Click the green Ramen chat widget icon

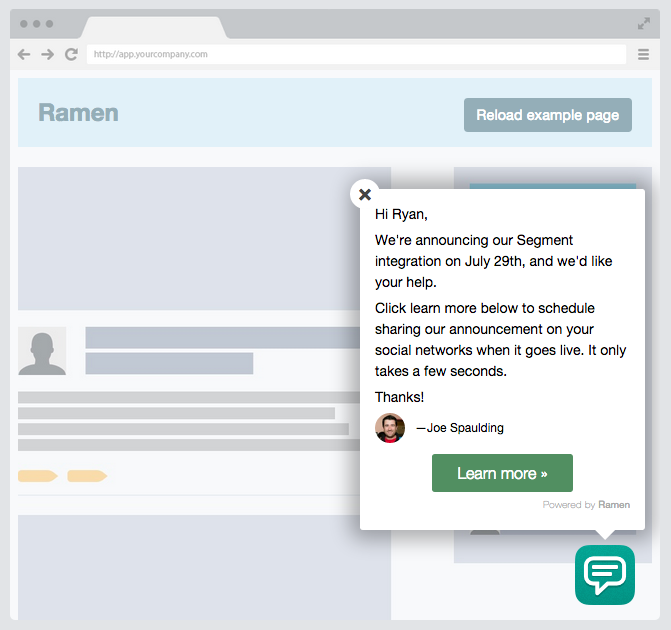click(x=605, y=574)
